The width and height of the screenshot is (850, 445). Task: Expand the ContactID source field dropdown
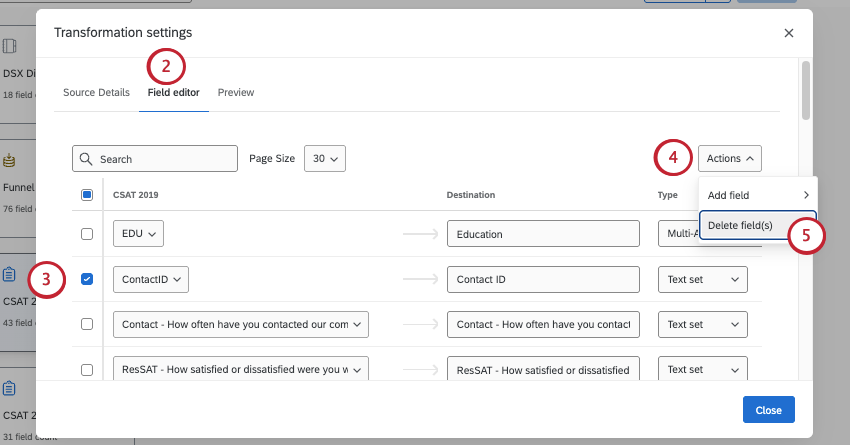151,279
